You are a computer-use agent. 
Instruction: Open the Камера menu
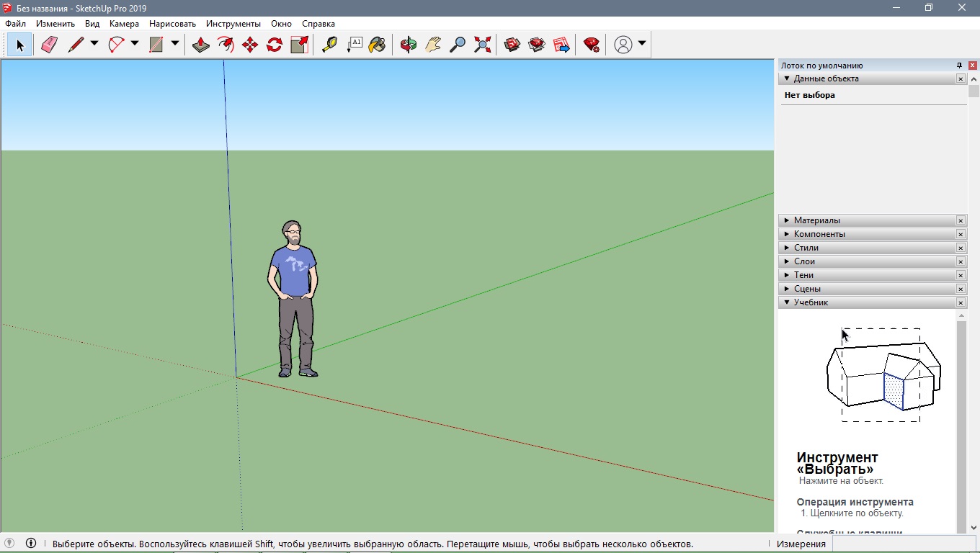pos(124,24)
